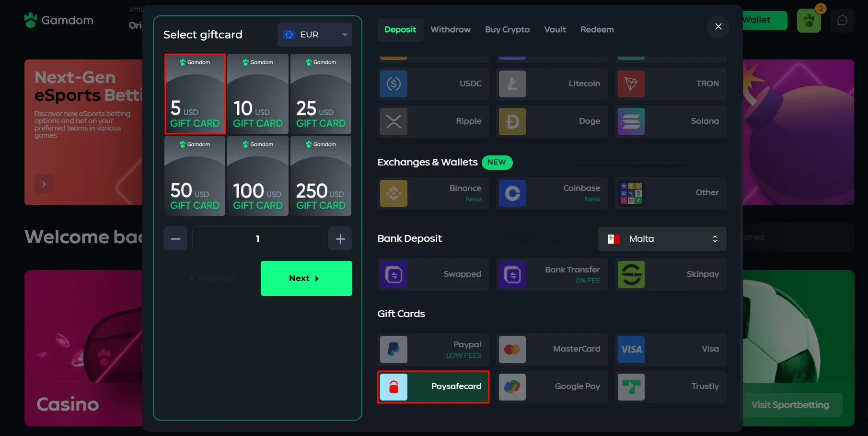Open the Next-Gen eSports Betting banner
The width and height of the screenshot is (868, 436).
[83, 132]
